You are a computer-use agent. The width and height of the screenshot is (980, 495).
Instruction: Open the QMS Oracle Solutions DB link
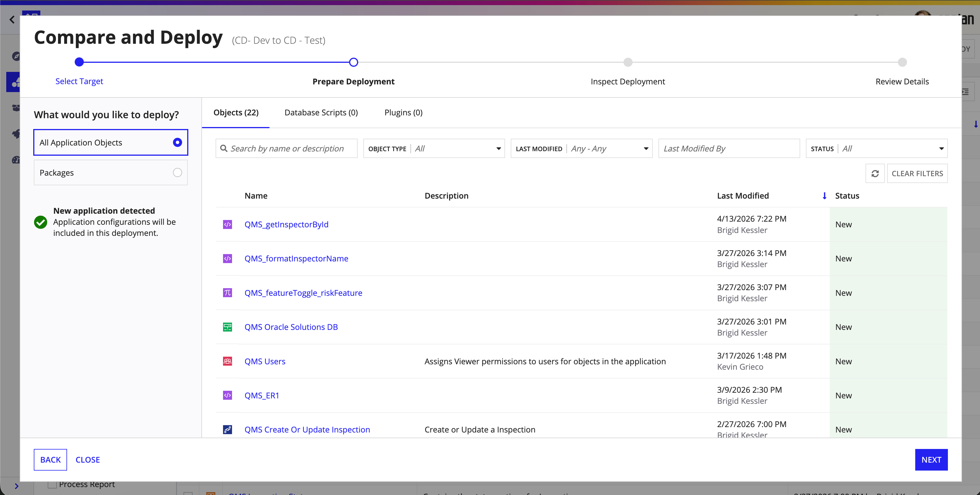(291, 327)
